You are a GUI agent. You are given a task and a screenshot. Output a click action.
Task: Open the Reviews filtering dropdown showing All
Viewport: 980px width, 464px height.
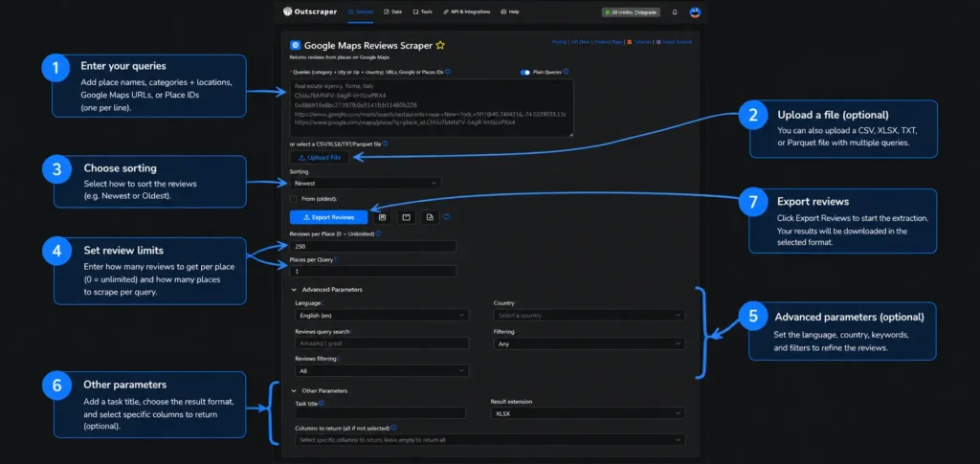click(381, 371)
